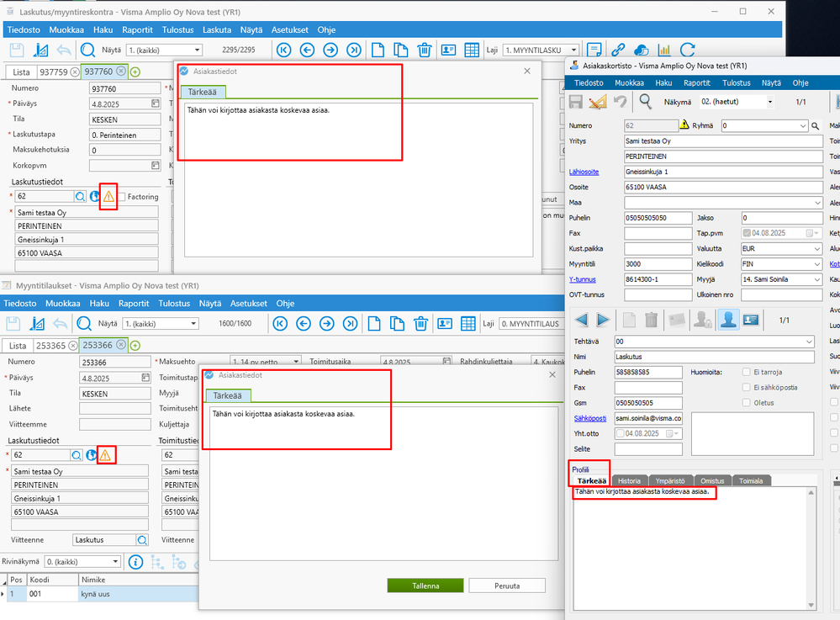
Task: Open Rivinäkymä dropdown in Myyntitilaukset
Action: click(x=115, y=562)
